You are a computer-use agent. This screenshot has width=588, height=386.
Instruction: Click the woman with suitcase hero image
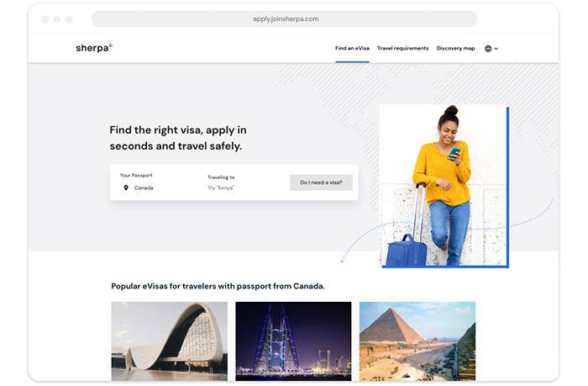coord(444,186)
